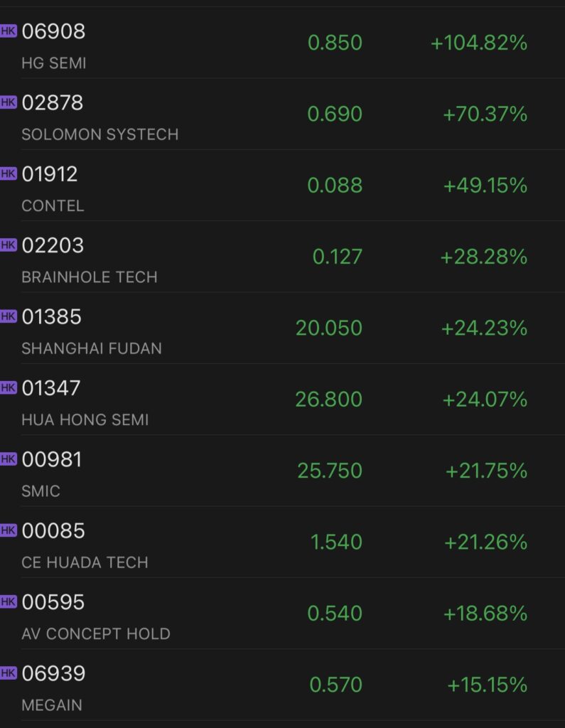This screenshot has width=565, height=728.
Task: Tap SOLOMON SYSTECH price 0.690
Action: tap(335, 114)
